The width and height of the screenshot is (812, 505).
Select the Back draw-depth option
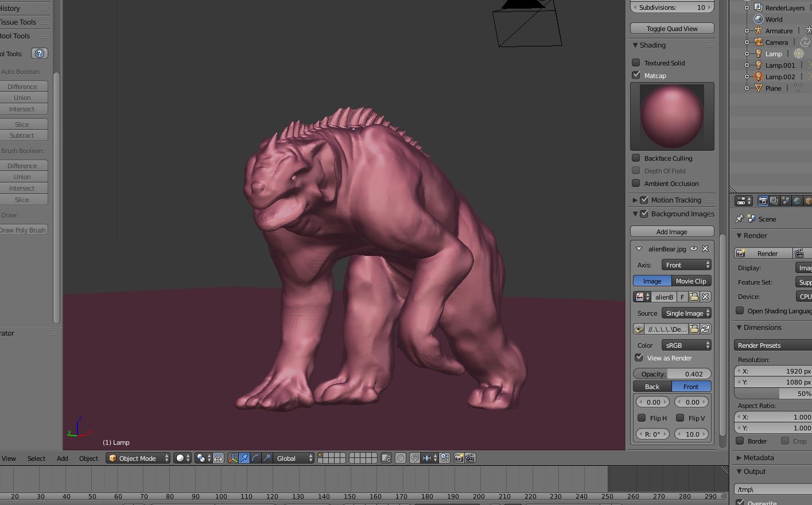(652, 386)
